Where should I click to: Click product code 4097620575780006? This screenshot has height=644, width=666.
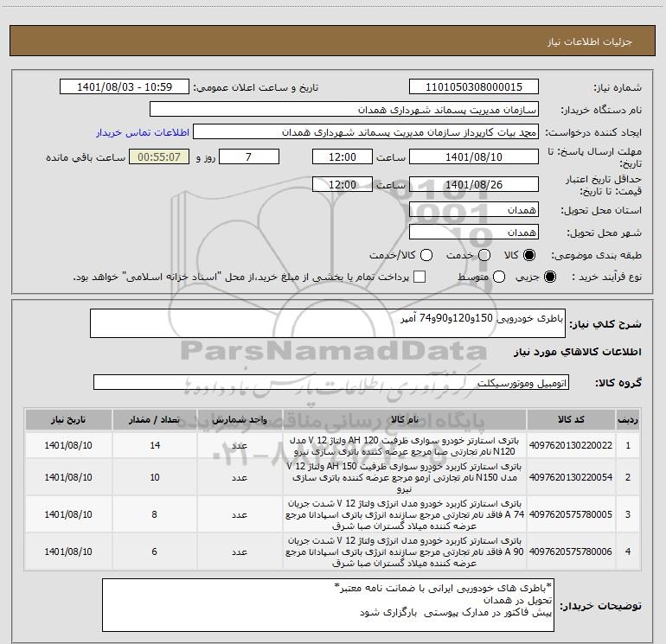tap(571, 552)
